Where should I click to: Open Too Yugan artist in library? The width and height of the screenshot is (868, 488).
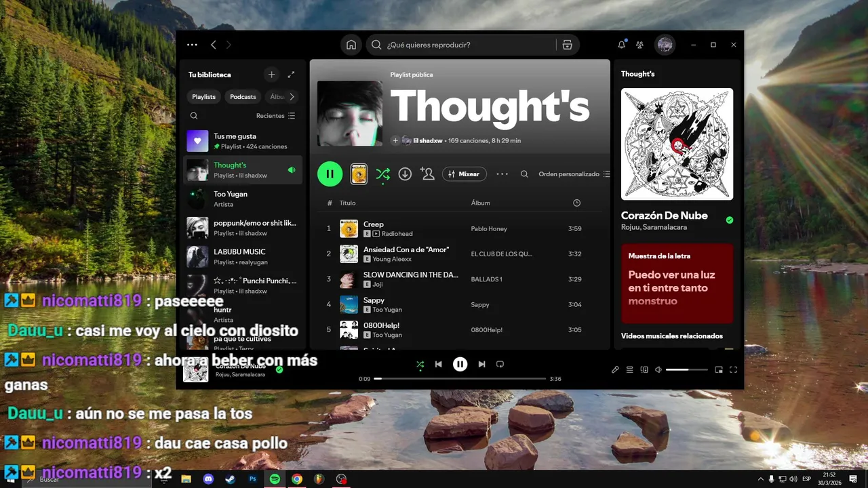point(244,199)
